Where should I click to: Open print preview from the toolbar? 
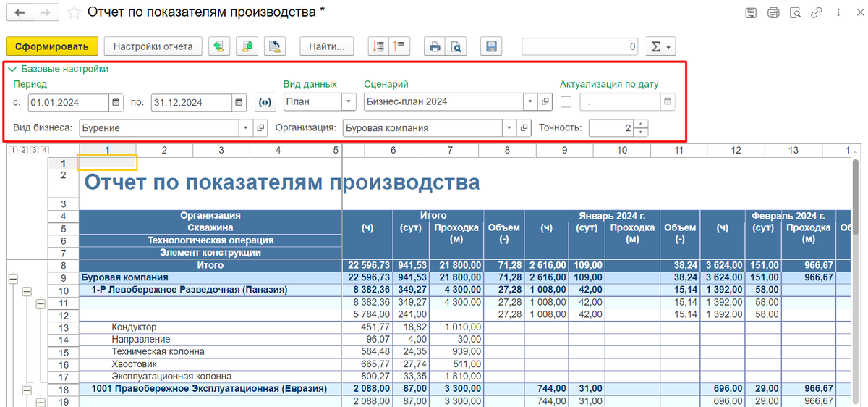click(x=456, y=46)
